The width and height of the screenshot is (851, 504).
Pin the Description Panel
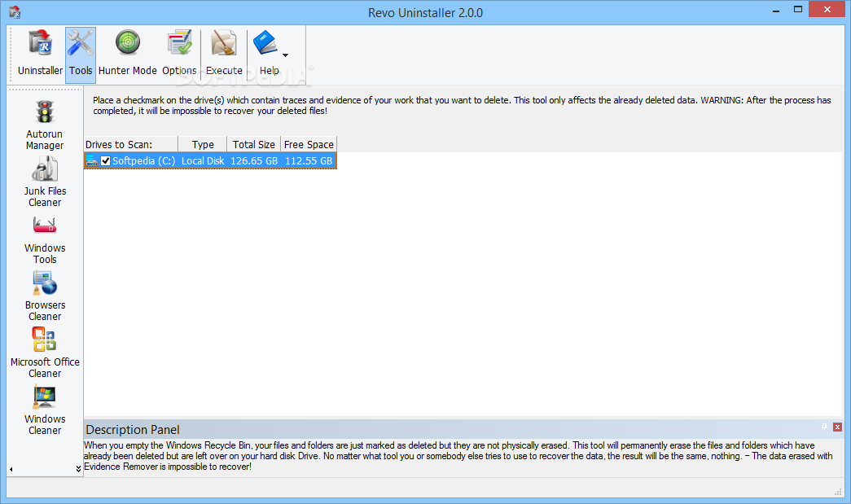(x=824, y=427)
